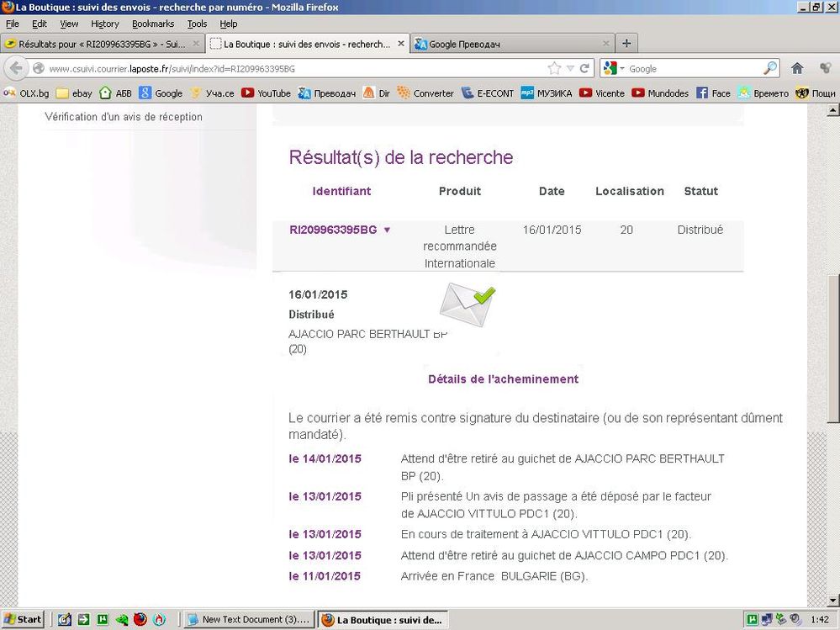This screenshot has height=630, width=840.
Task: Open the File menu
Action: click(x=13, y=24)
